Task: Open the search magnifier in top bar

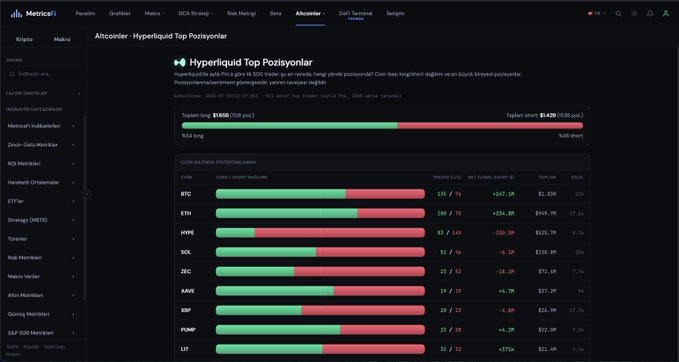Action: click(618, 13)
